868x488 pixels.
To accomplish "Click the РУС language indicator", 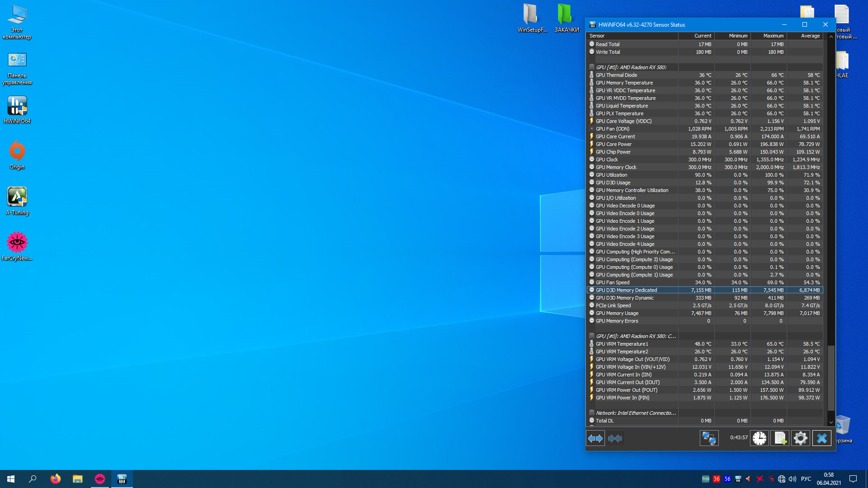I will coord(806,479).
